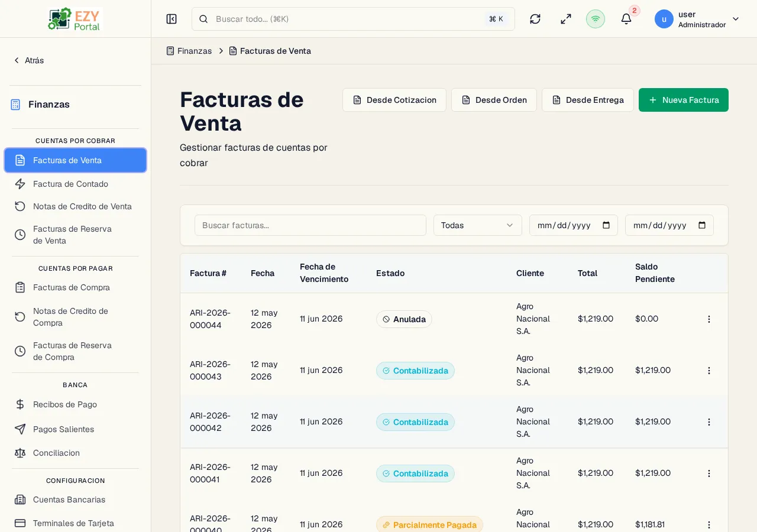Open the Todas status filter dropdown

tap(478, 225)
